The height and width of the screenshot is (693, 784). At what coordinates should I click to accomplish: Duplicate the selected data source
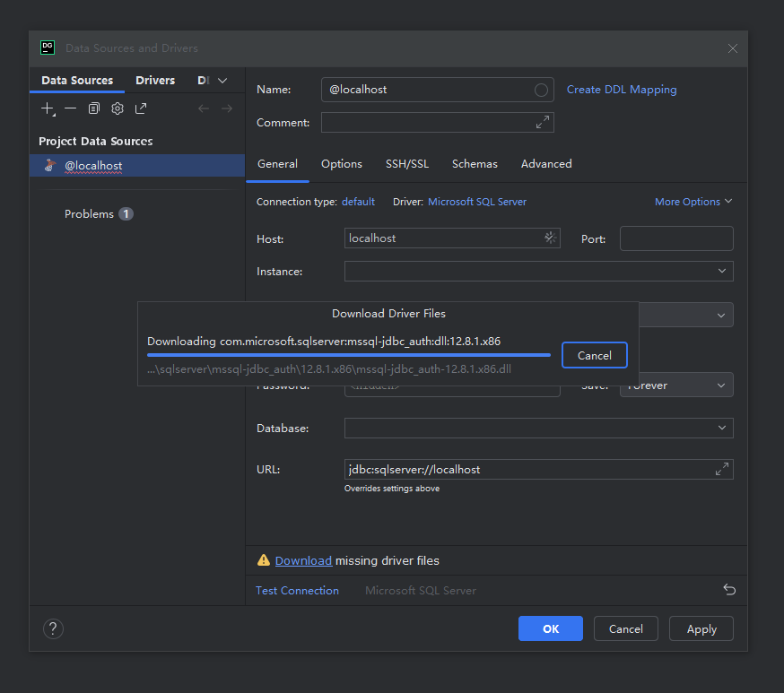(94, 108)
